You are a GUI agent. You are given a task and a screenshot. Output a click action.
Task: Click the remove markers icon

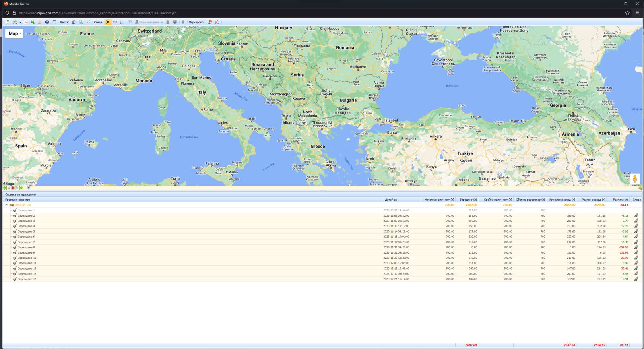click(217, 22)
